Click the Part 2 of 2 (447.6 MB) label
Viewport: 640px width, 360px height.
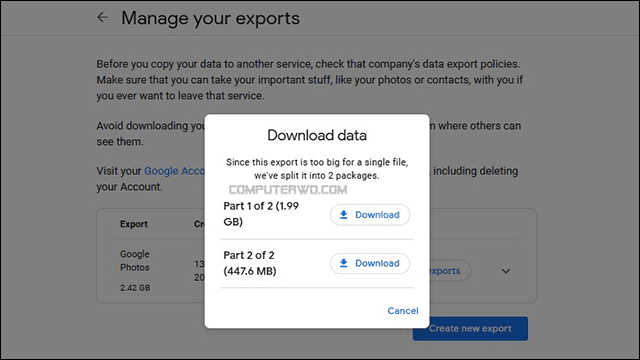pyautogui.click(x=250, y=263)
